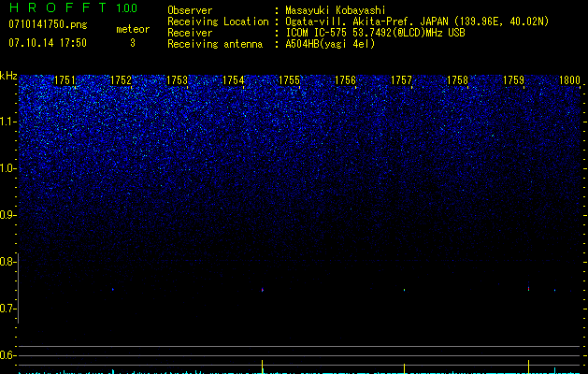This screenshot has width=588, height=374.
Task: Click the 1754 time tick label
Action: pyautogui.click(x=234, y=80)
